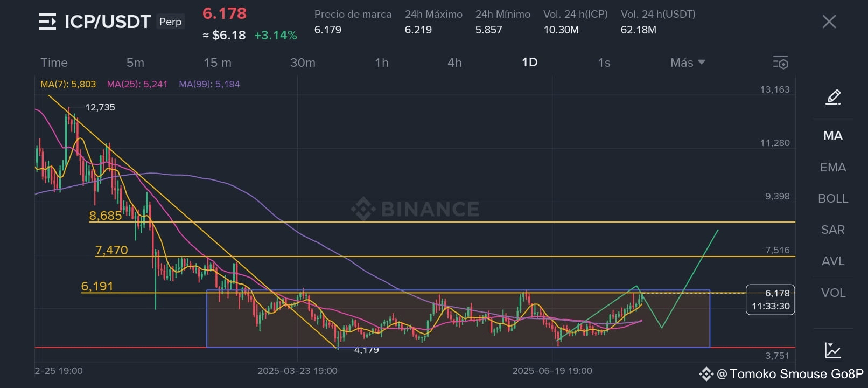Open the line chart icon under VOL

[x=833, y=350]
